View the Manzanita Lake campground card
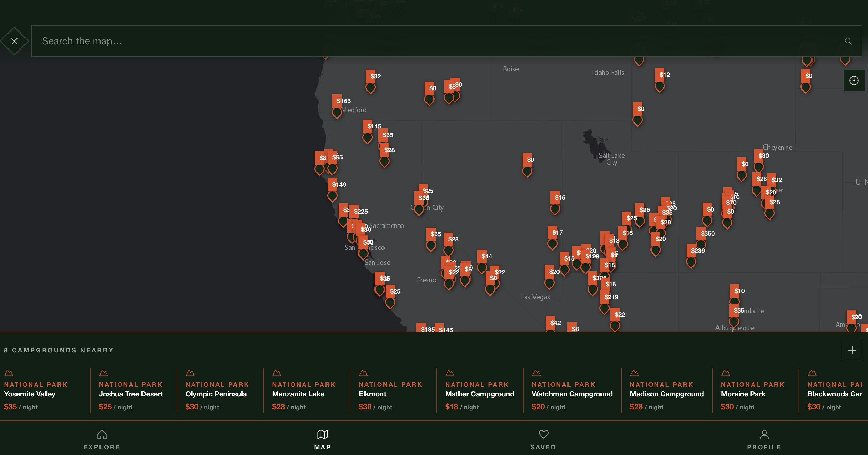 coord(307,390)
